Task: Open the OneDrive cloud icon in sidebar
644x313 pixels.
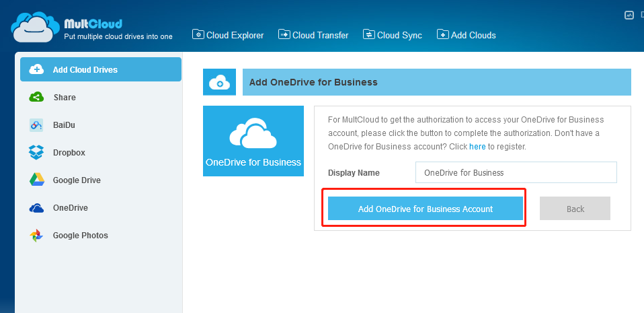Action: click(x=36, y=208)
